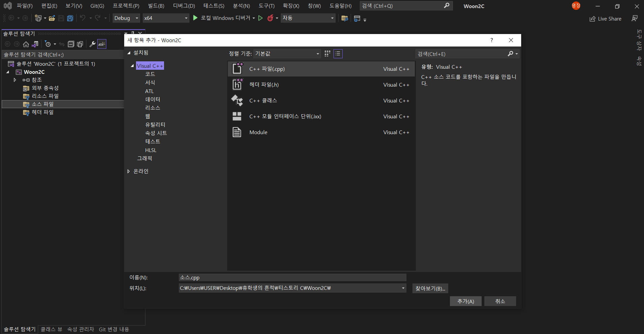The image size is (644, 334).
Task: Open the Debug configuration dropdown
Action: pyautogui.click(x=126, y=18)
